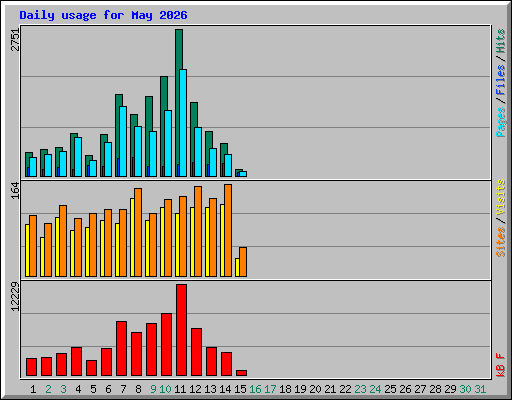Select the orange sites bar for day 14
This screenshot has width=512, height=400.
click(228, 230)
